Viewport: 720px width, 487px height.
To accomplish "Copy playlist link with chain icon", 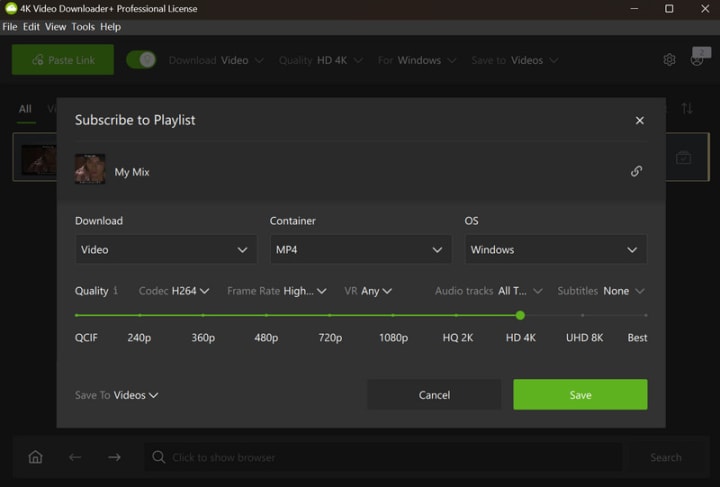I will tap(636, 171).
